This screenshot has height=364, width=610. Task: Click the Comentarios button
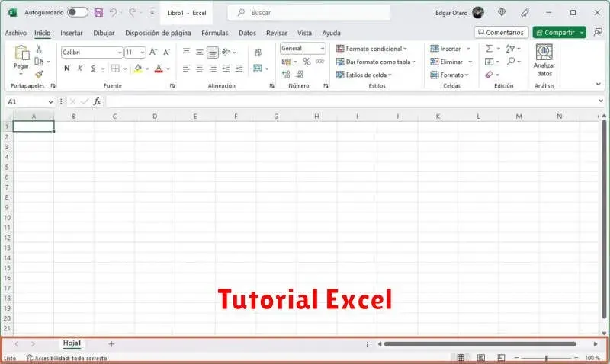(x=501, y=32)
